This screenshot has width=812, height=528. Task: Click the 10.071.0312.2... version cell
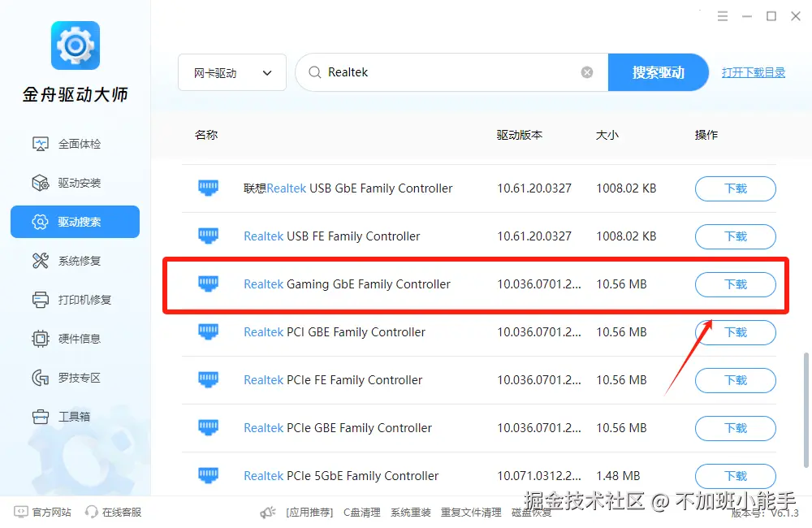539,476
